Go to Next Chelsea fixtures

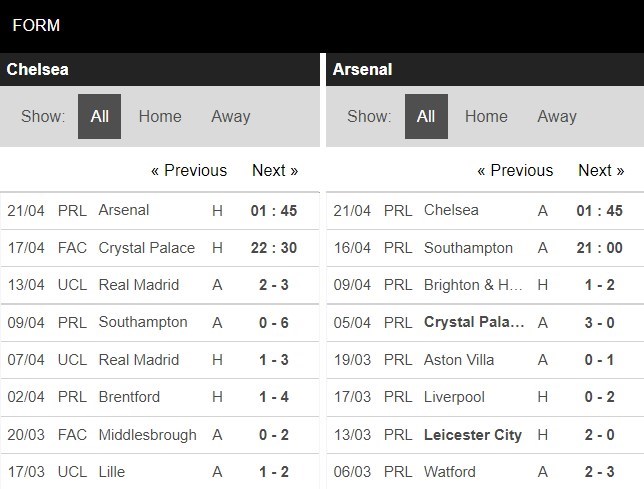tap(275, 170)
